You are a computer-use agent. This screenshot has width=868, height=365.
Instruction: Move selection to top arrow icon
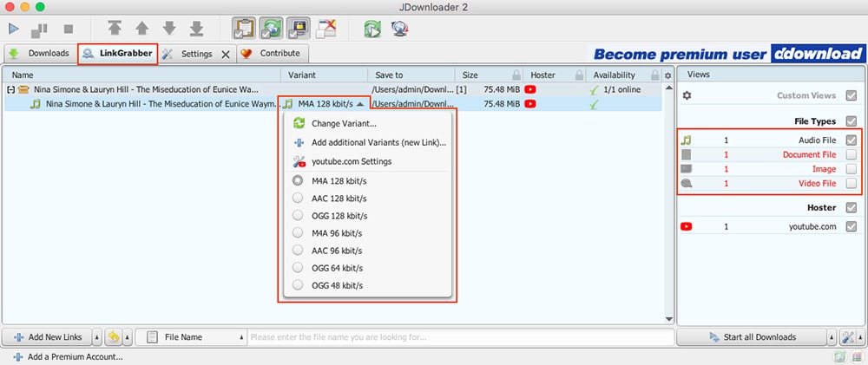pos(115,29)
